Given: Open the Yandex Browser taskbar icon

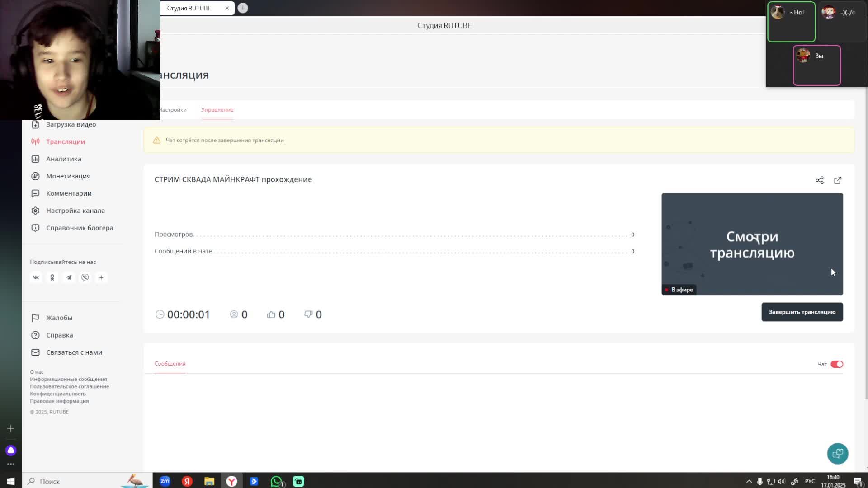Looking at the screenshot, I should pyautogui.click(x=231, y=481).
